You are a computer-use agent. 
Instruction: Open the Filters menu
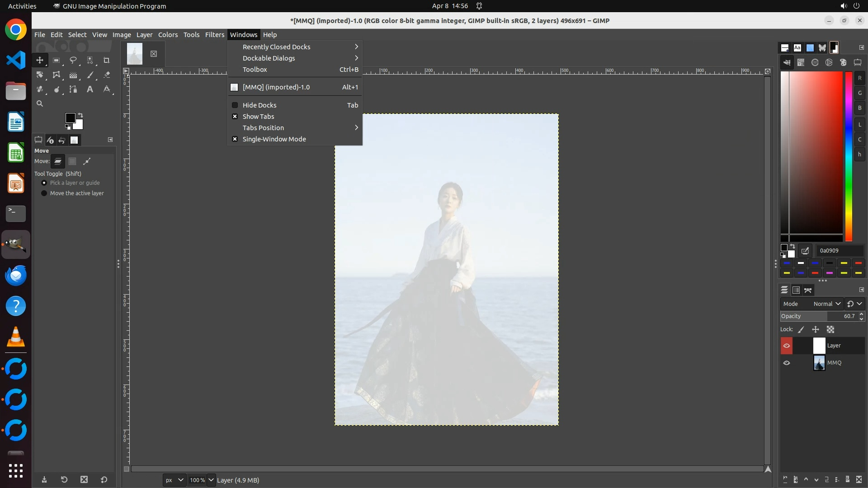214,35
